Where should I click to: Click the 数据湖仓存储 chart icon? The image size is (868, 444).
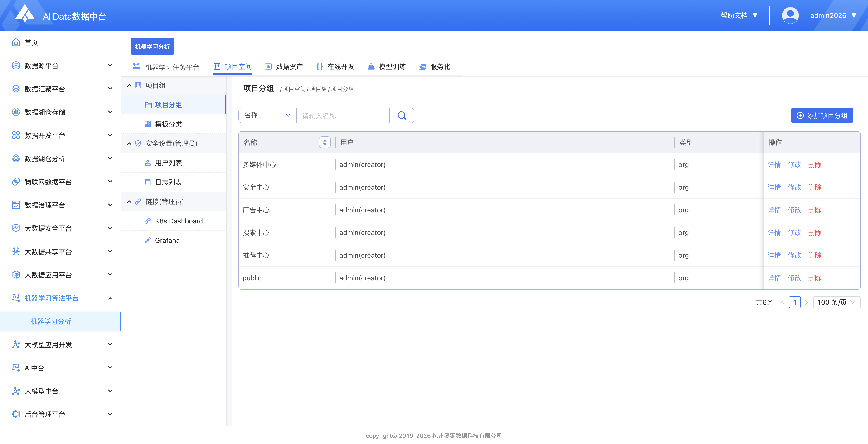[x=16, y=112]
